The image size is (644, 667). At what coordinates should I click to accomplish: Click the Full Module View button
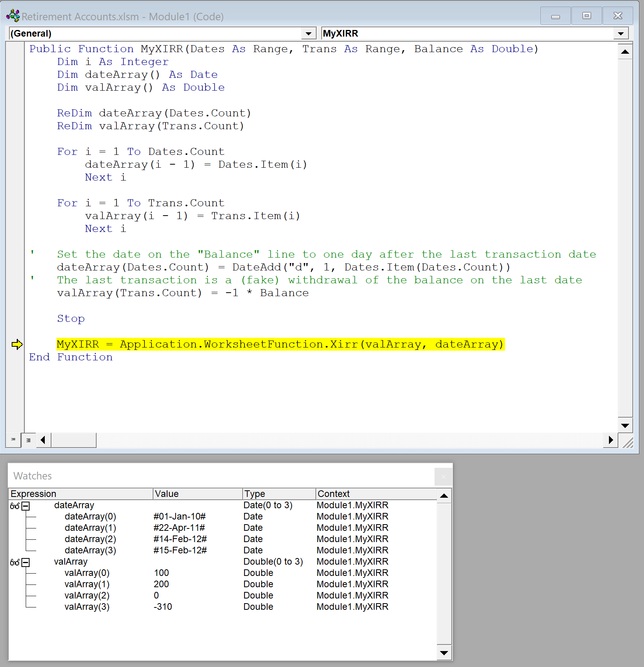28,440
